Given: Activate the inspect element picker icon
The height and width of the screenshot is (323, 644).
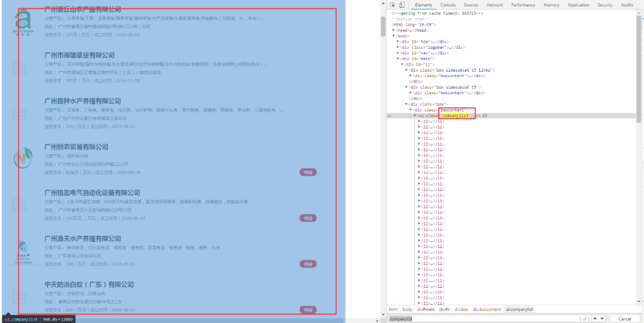Looking at the screenshot, I should tap(392, 5).
